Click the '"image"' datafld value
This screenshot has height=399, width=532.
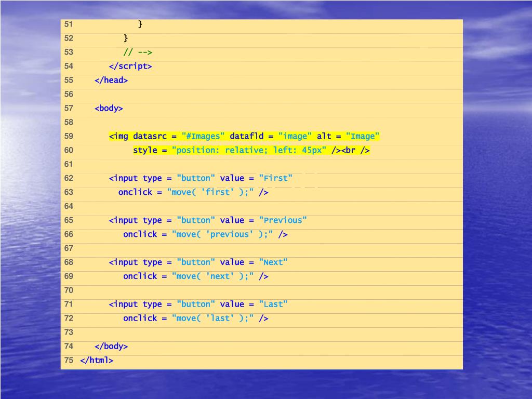tap(295, 137)
